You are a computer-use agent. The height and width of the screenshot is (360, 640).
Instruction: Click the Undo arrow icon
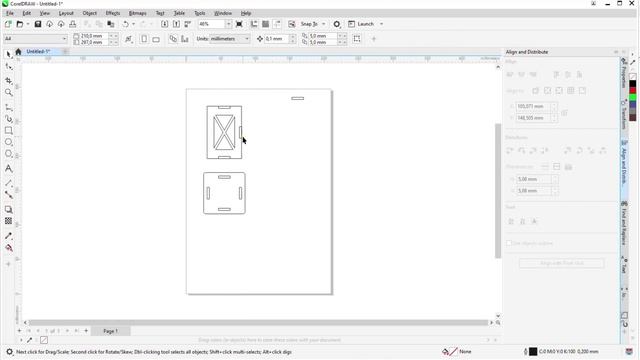[x=125, y=24]
